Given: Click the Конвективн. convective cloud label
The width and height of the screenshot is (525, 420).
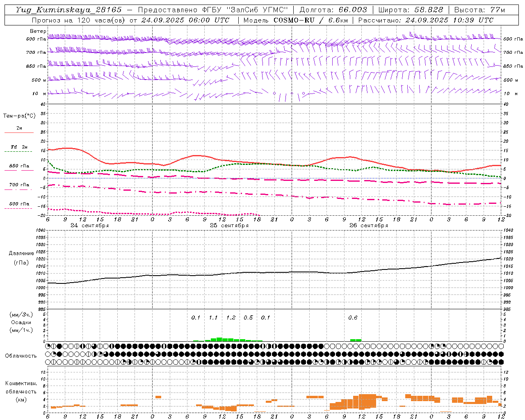Looking at the screenshot, I should coord(21,383).
